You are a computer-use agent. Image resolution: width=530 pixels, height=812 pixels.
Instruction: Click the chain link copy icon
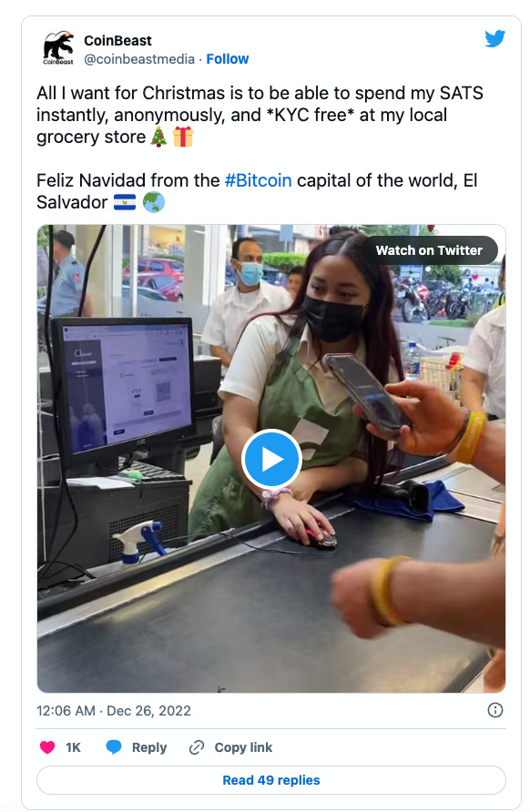click(197, 747)
